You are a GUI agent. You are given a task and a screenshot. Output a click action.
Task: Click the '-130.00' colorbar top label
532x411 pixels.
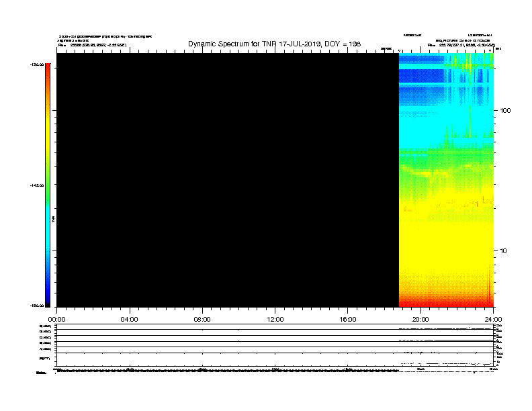[37, 64]
